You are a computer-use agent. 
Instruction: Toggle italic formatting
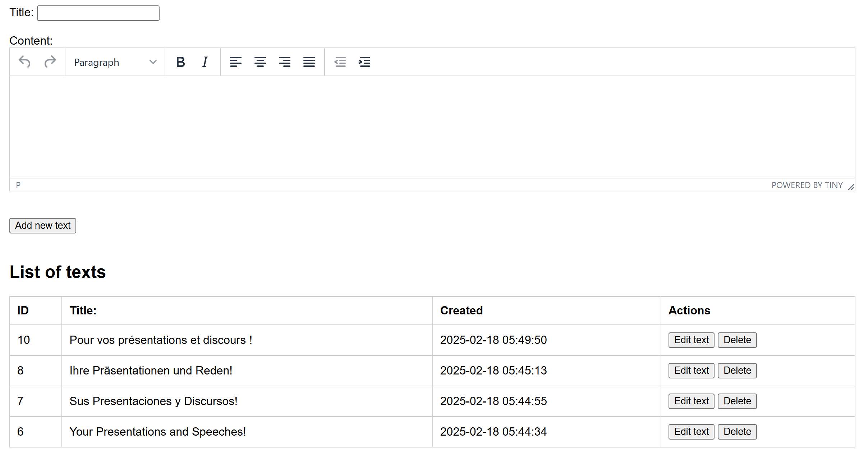point(205,62)
